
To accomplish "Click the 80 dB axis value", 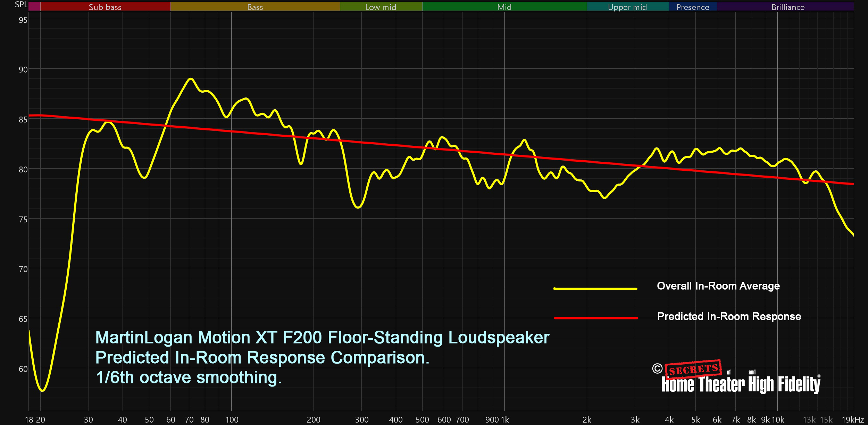I will 23,170.
